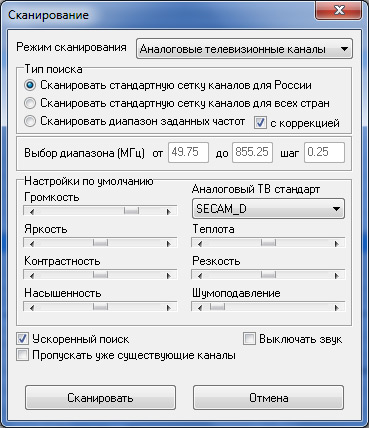Click right arrow of Теплота slider
This screenshot has height=428, width=369.
pyautogui.click(x=337, y=244)
